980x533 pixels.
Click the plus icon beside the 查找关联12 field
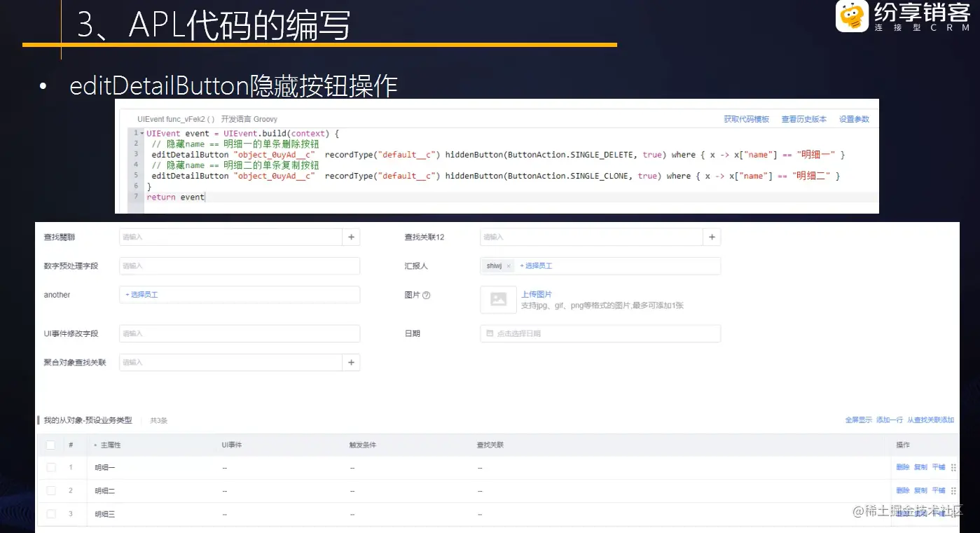click(x=712, y=237)
